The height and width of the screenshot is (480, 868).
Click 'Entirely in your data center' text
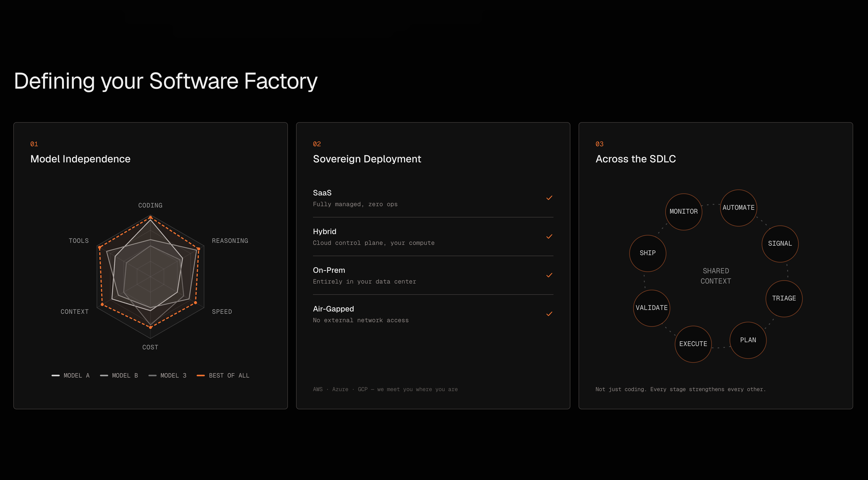click(364, 282)
